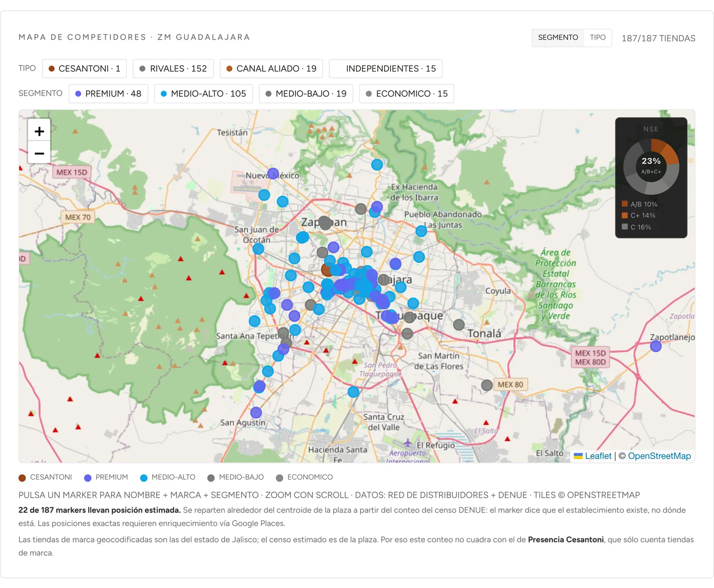The height and width of the screenshot is (588, 714).
Task: Click the 187/187 TIENDAS counter
Action: coord(658,38)
